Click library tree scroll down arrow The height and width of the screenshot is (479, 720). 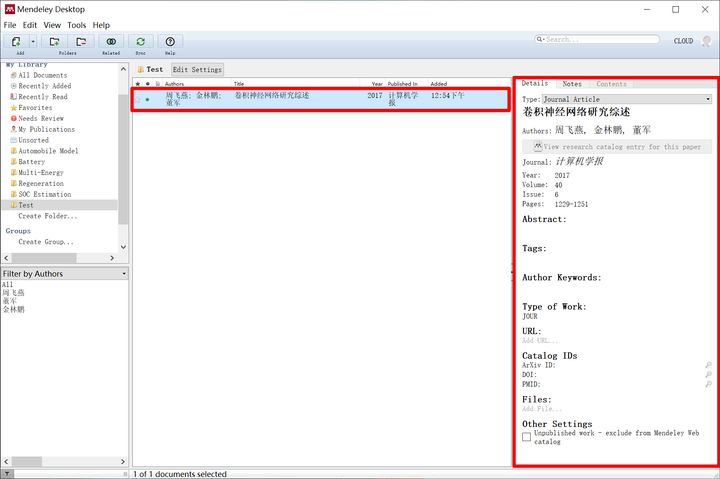click(x=123, y=247)
